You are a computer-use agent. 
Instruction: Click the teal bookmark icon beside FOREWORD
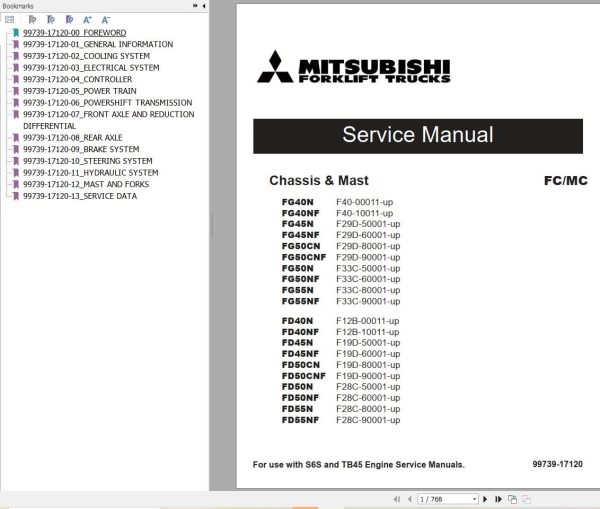point(16,33)
